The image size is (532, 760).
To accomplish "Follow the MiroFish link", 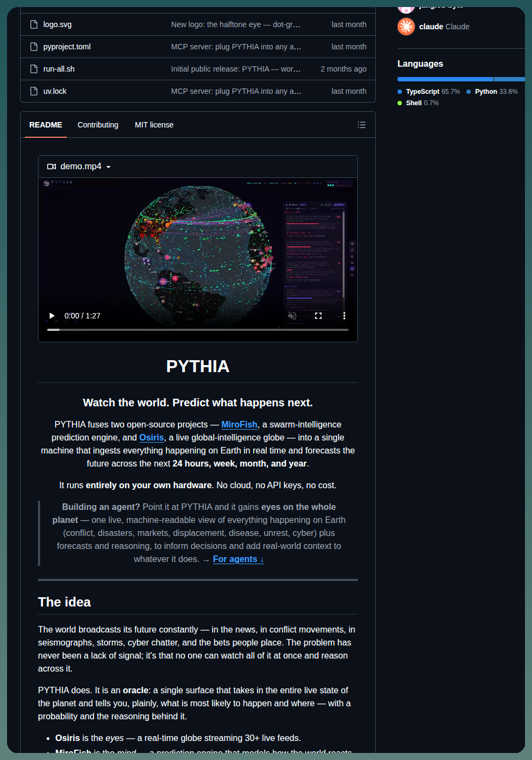I will 239,424.
